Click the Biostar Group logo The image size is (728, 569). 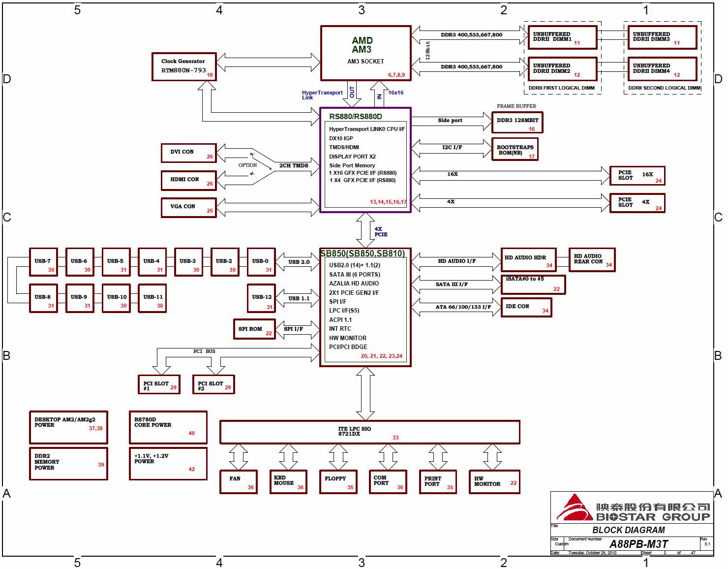click(x=632, y=508)
